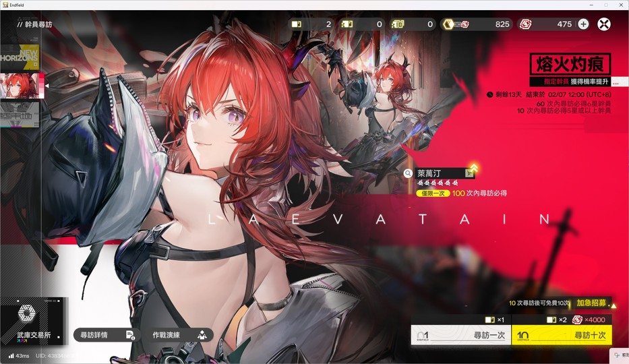Click the plus icon beside 475 currency
This screenshot has width=629, height=364.
pos(583,24)
